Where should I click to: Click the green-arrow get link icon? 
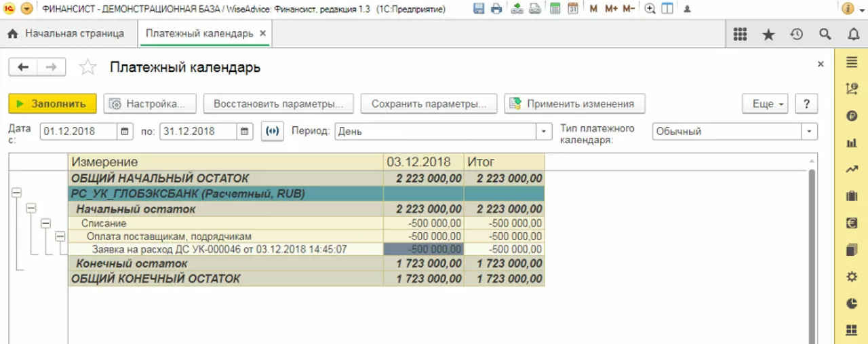pos(517,9)
